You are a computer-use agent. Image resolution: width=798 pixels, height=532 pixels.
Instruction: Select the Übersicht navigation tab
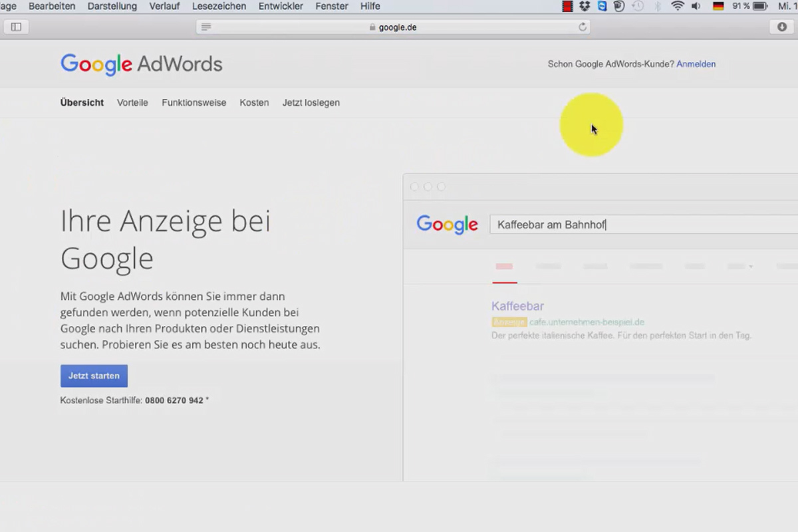82,102
